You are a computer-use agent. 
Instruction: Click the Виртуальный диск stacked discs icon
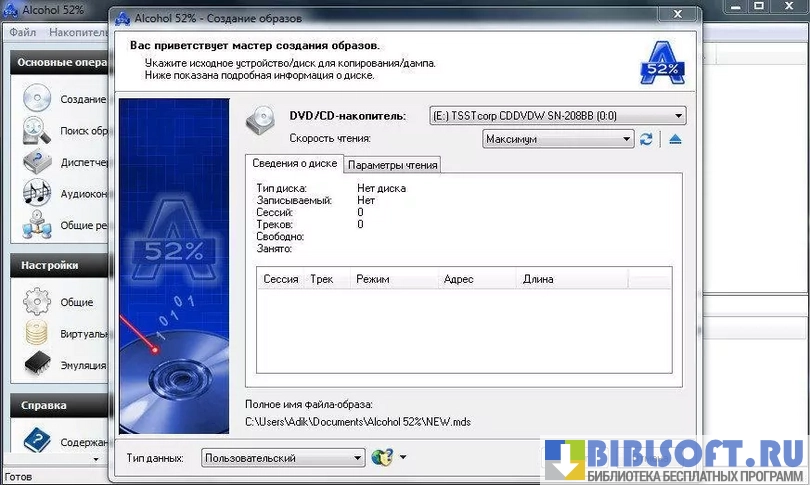click(37, 332)
